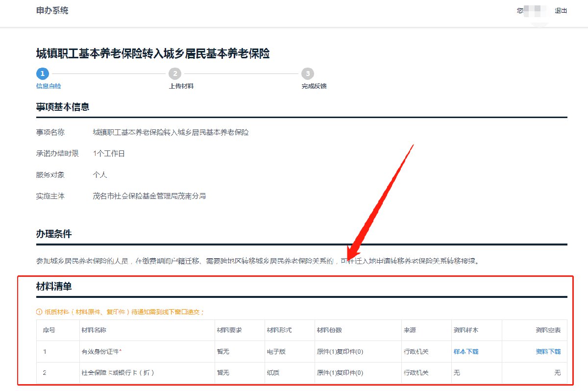Click the 材料名称 column header
This screenshot has width=588, height=391.
[x=94, y=330]
